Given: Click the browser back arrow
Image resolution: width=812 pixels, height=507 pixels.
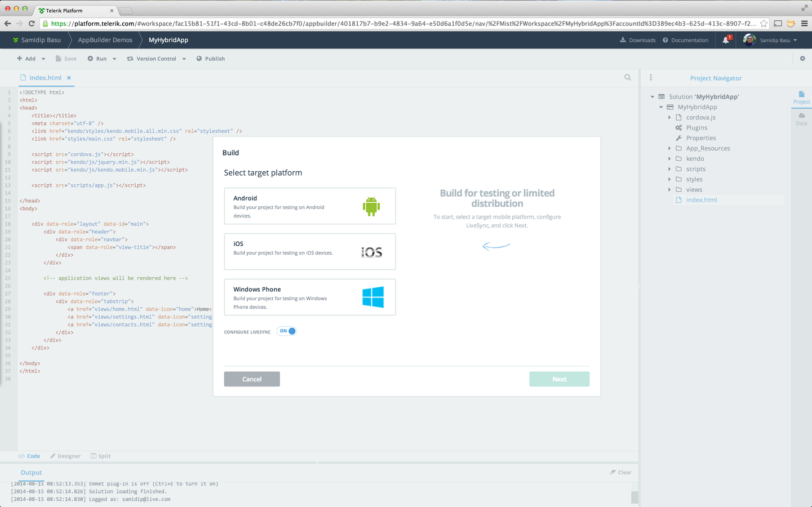Looking at the screenshot, I should tap(7, 24).
